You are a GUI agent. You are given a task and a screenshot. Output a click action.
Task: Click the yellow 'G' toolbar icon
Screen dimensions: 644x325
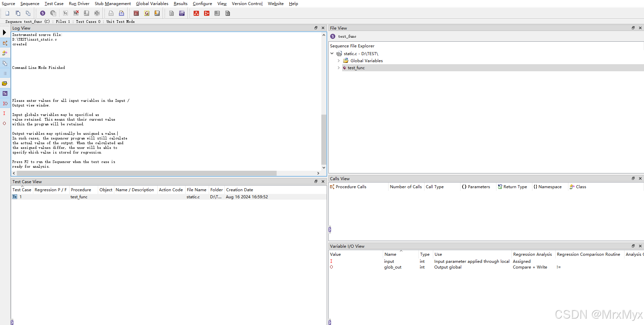[147, 13]
